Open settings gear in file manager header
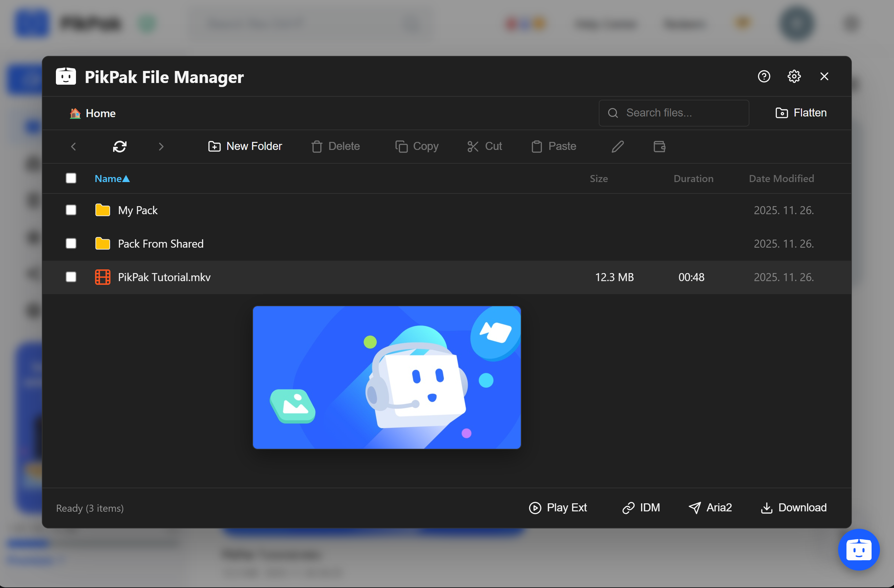894x588 pixels. pyautogui.click(x=794, y=77)
